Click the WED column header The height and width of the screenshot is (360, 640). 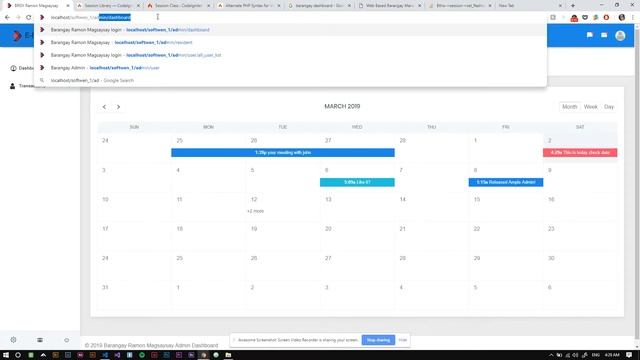(x=357, y=127)
